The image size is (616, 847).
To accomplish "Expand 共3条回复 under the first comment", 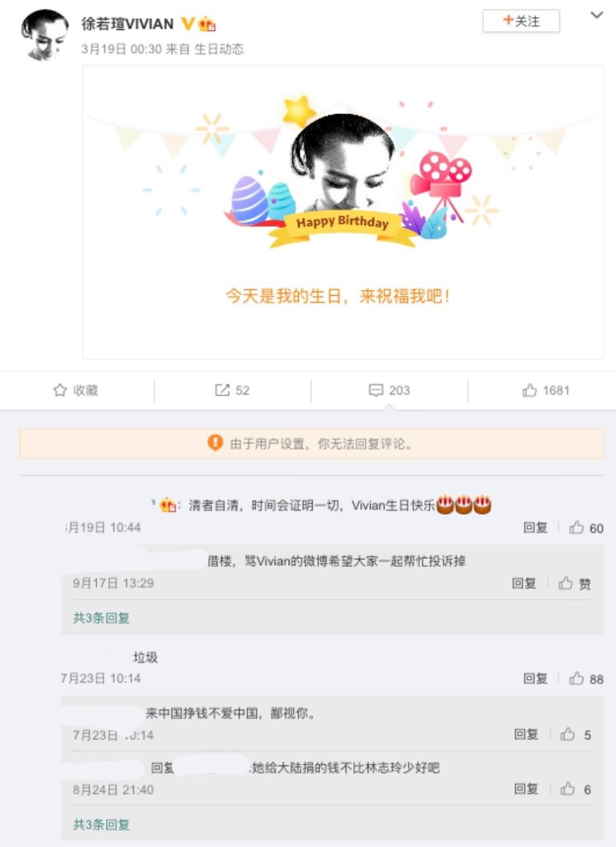I will (x=101, y=617).
